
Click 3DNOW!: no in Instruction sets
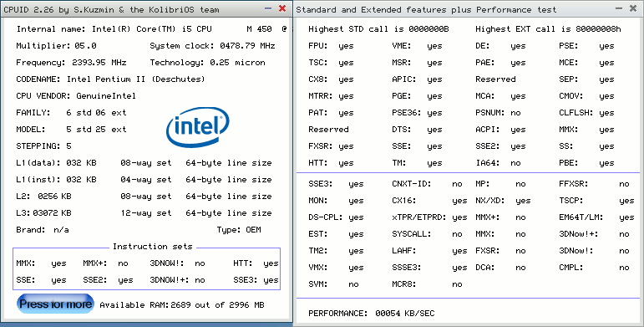click(177, 263)
